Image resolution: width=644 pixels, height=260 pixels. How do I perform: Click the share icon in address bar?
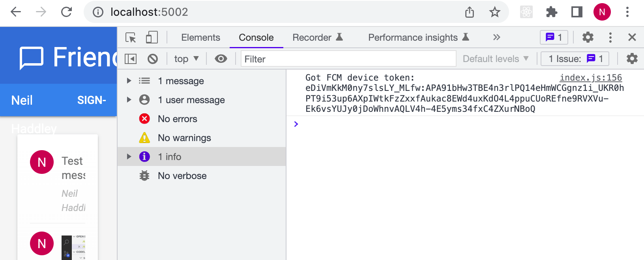469,12
